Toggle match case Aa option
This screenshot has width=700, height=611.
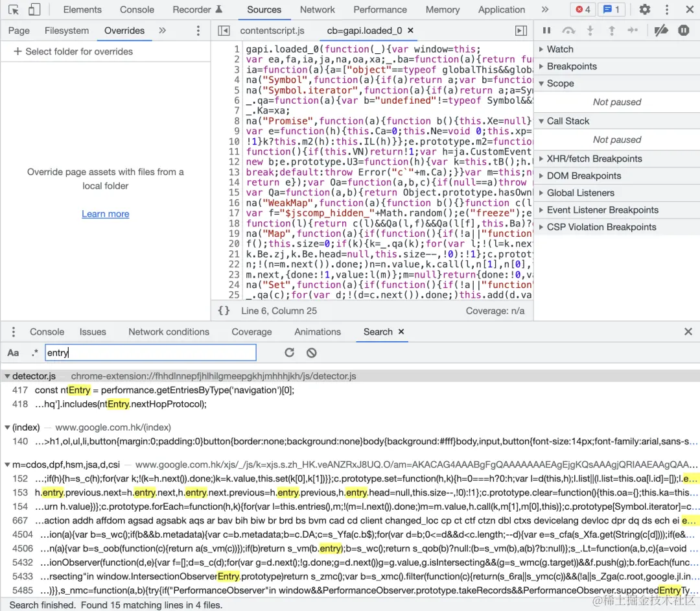[x=13, y=353]
